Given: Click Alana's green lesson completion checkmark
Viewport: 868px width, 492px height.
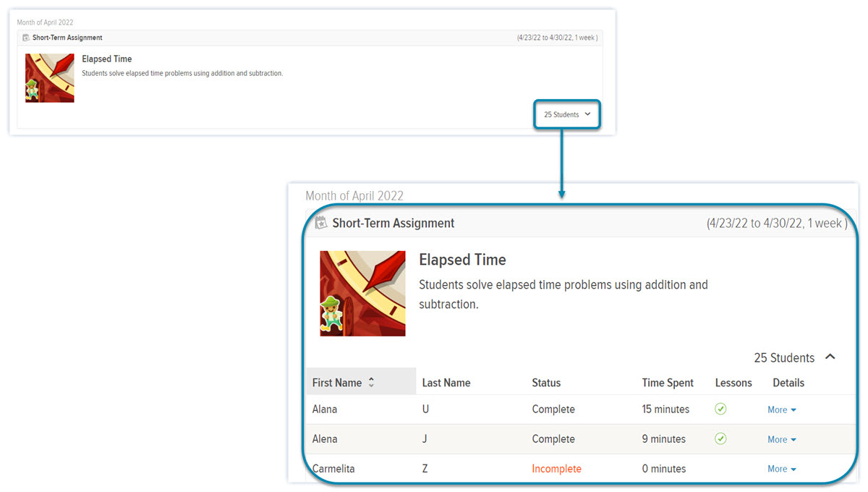Looking at the screenshot, I should pos(720,409).
